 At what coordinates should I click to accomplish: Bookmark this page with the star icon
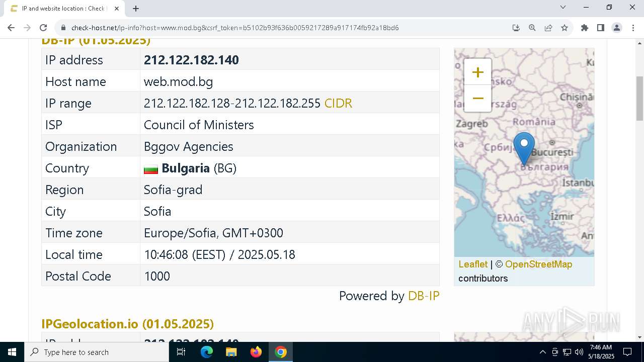(565, 28)
